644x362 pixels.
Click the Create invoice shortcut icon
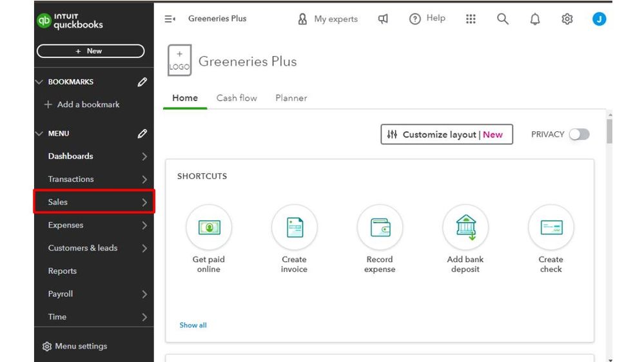(295, 227)
